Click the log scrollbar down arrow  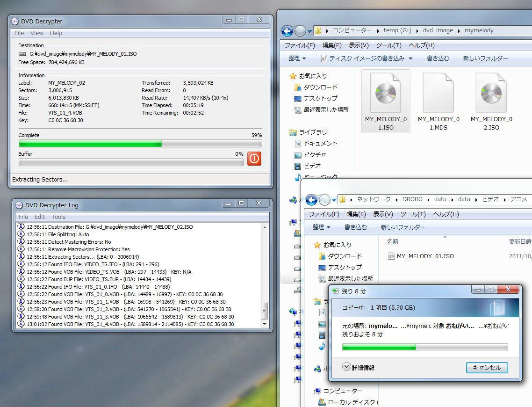(264, 324)
